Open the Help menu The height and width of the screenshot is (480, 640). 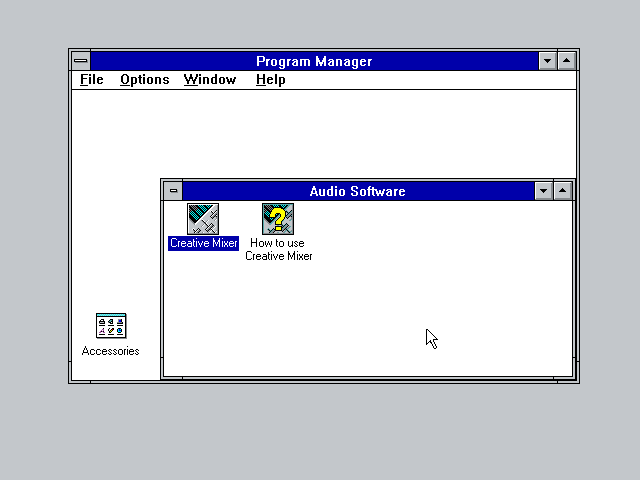pyautogui.click(x=270, y=80)
